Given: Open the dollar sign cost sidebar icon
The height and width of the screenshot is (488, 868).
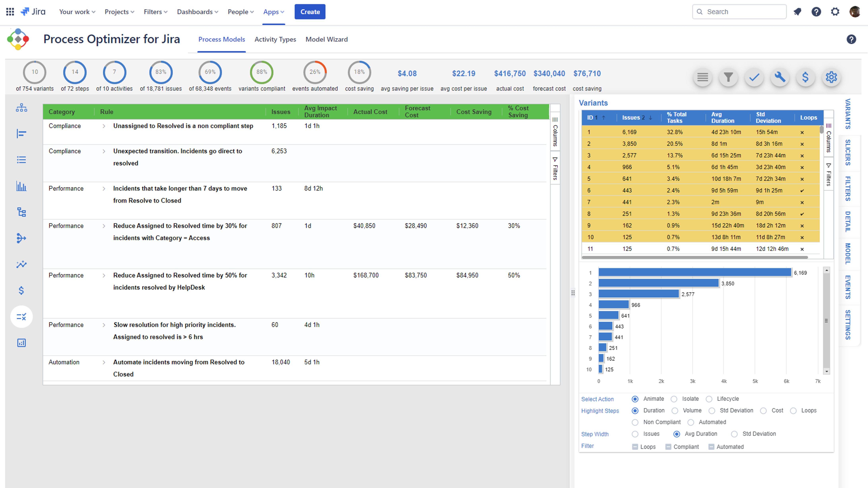Looking at the screenshot, I should [x=21, y=290].
